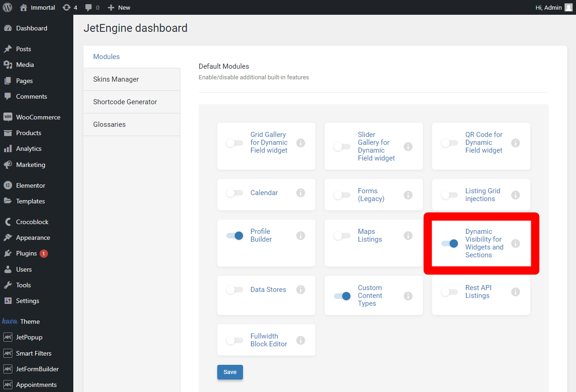Click the Marketing megaphone icon

[8, 165]
